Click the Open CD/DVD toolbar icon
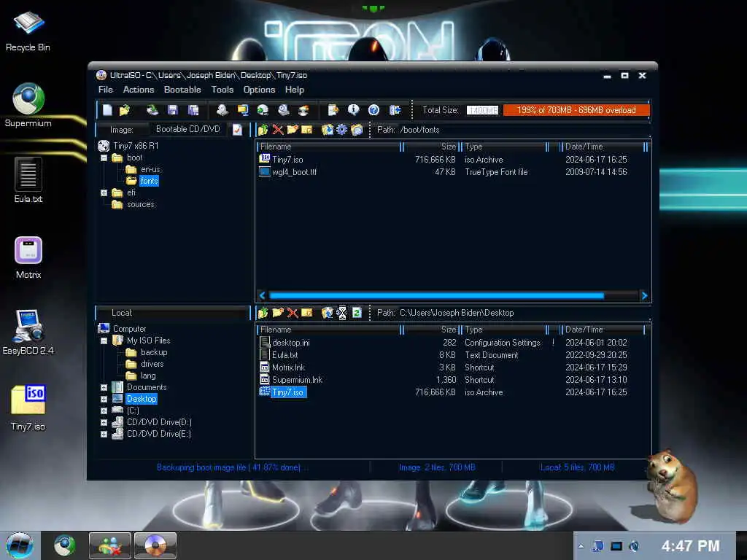 [x=152, y=110]
